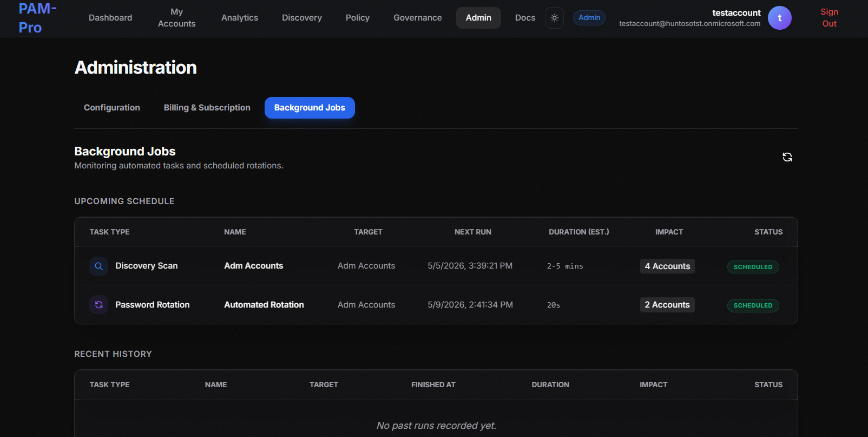Click the 2 Accounts impact badge
Image resolution: width=868 pixels, height=437 pixels.
667,305
